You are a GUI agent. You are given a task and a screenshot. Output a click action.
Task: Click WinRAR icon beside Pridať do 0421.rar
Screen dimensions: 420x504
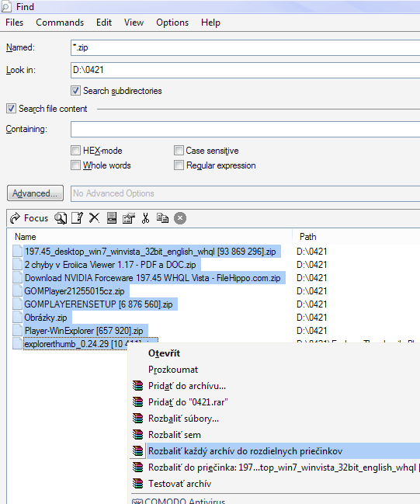click(138, 402)
